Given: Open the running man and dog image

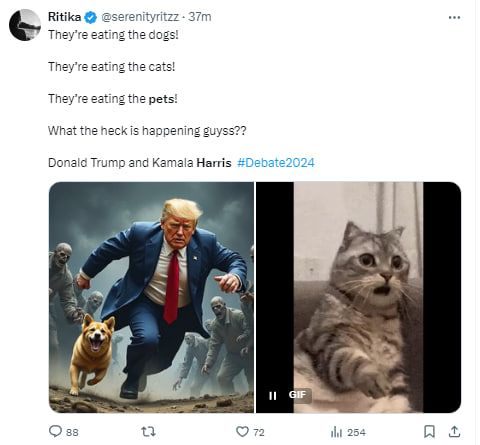Looking at the screenshot, I should point(151,297).
